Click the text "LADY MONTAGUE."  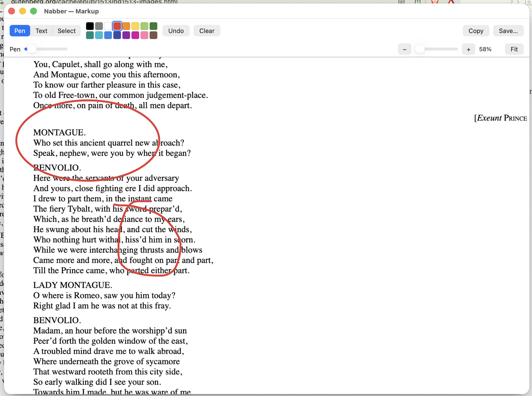click(x=73, y=285)
